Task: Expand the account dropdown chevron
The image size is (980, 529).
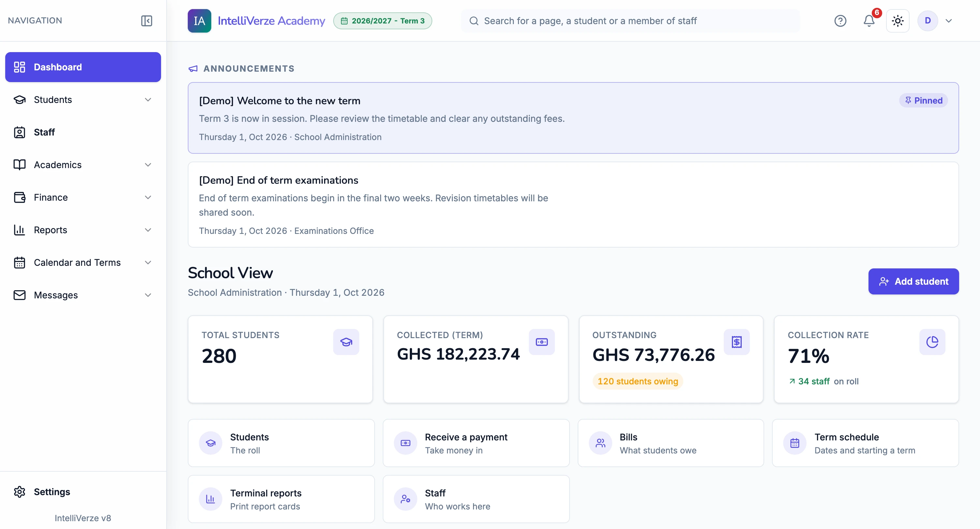Action: pos(948,21)
